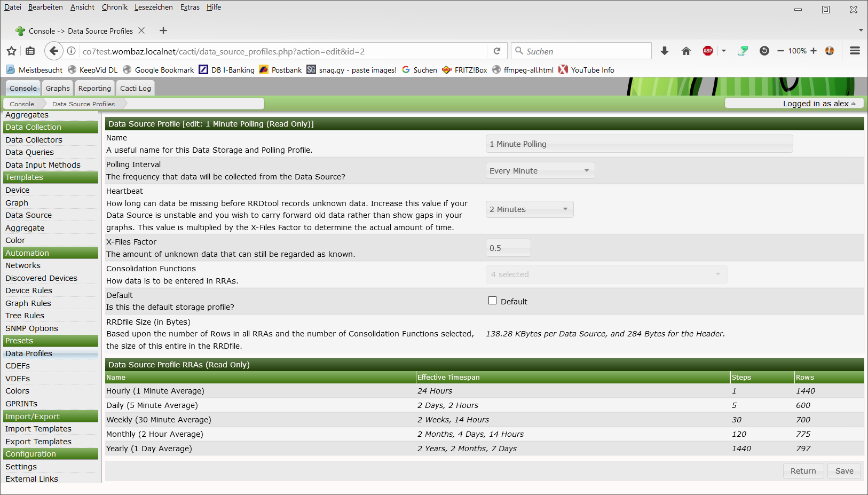Open the FRITZ!Box bookmark
This screenshot has height=495, width=868.
465,70
